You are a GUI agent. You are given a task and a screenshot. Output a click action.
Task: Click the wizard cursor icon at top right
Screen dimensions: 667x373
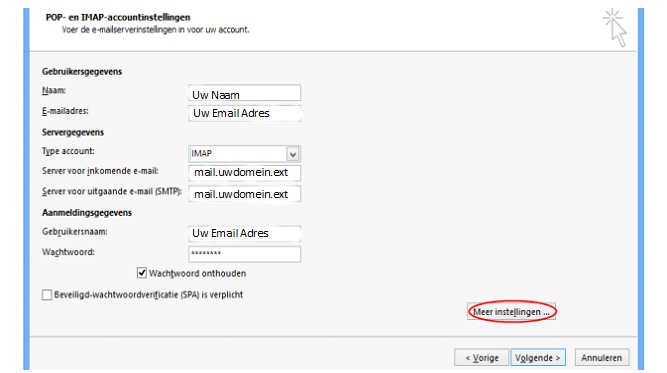[615, 28]
